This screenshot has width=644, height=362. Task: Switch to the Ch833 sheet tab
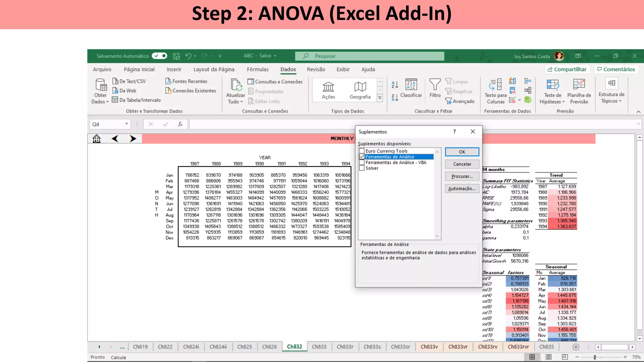point(319,347)
